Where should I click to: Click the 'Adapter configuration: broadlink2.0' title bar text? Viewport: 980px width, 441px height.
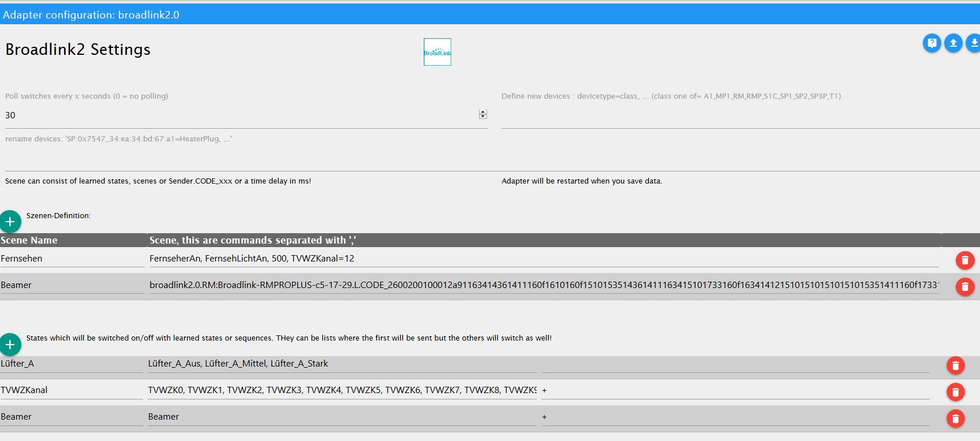[91, 15]
